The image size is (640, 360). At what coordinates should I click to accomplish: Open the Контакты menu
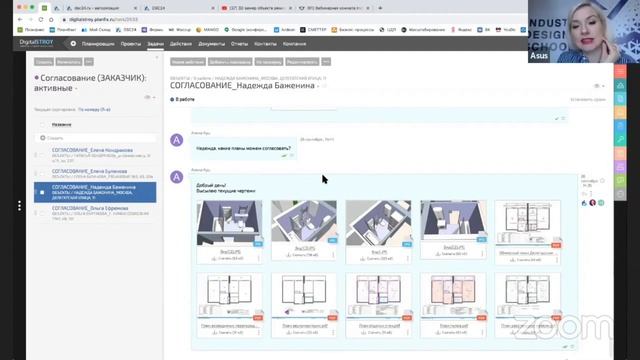pos(265,44)
